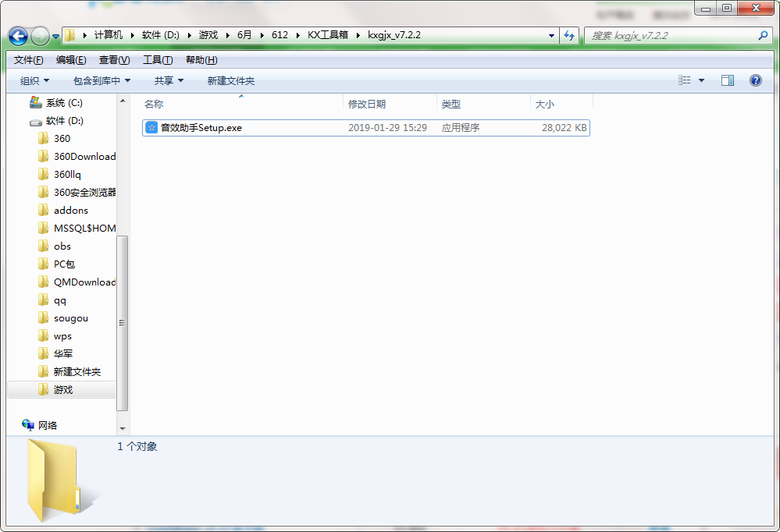The width and height of the screenshot is (780, 532).
Task: Click the 音效助手Setup.exe file icon
Action: [151, 128]
